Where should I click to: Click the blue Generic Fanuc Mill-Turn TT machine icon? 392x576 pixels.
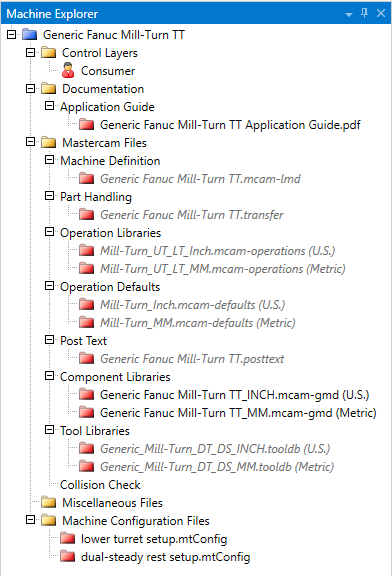(30, 35)
